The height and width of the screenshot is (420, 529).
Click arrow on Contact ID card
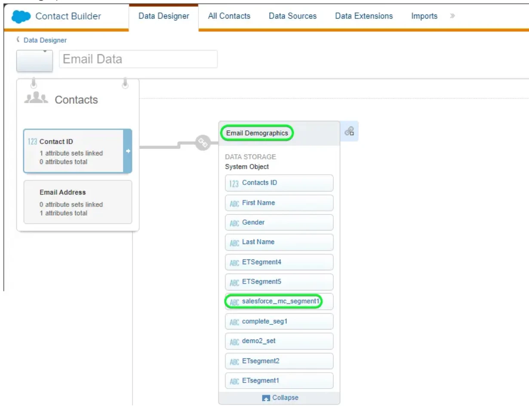(x=127, y=151)
